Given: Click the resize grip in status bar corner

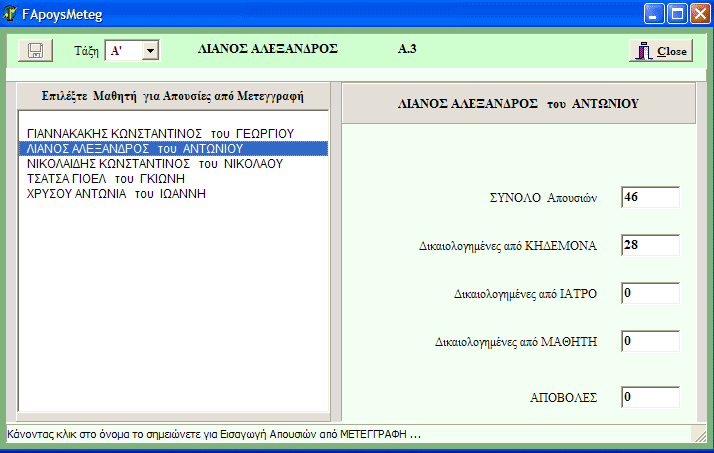Looking at the screenshot, I should (x=700, y=435).
